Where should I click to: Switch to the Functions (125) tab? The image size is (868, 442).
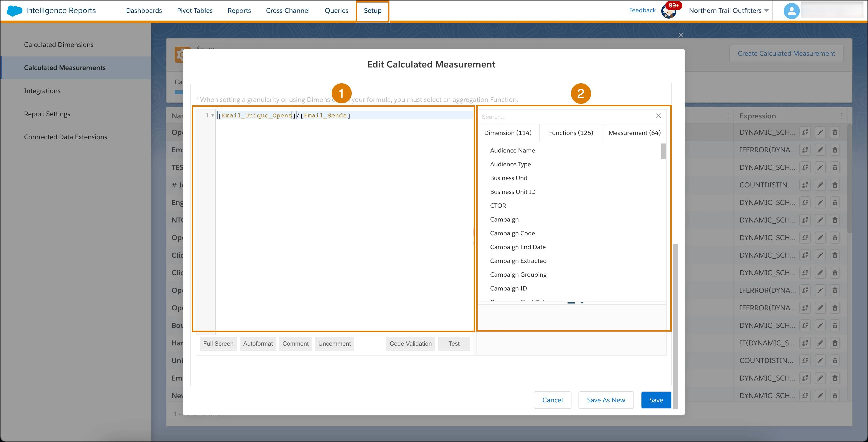[x=570, y=132]
